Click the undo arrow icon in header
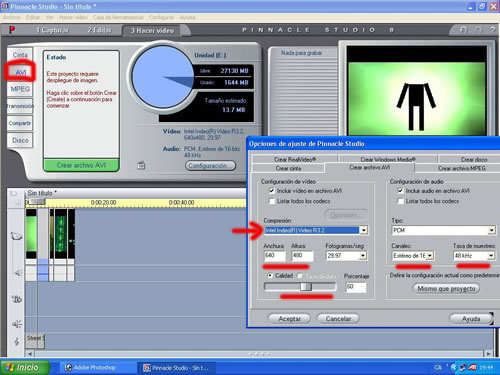 463,30
